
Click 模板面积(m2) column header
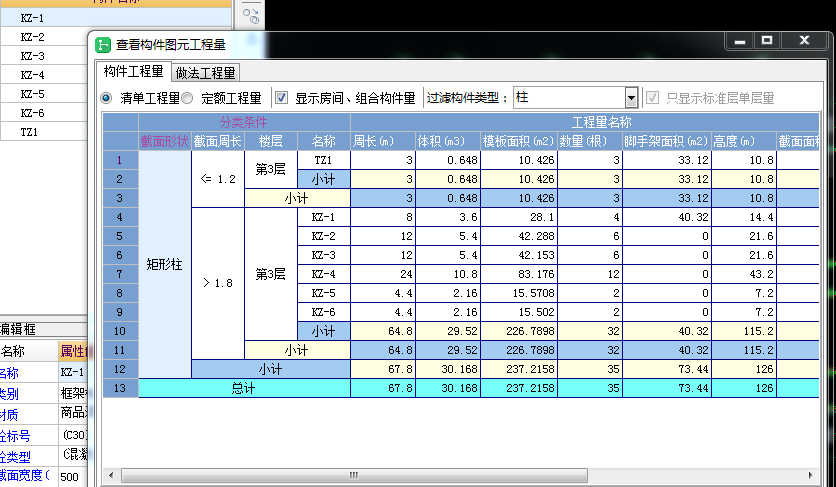click(519, 141)
